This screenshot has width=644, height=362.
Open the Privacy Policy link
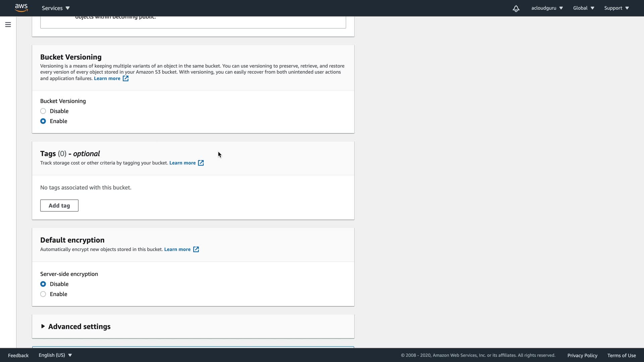[582, 355]
